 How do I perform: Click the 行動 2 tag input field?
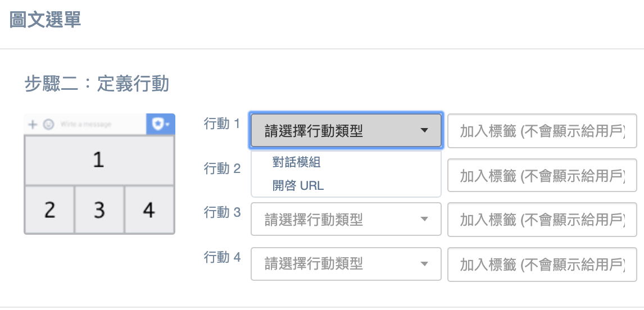[542, 175]
